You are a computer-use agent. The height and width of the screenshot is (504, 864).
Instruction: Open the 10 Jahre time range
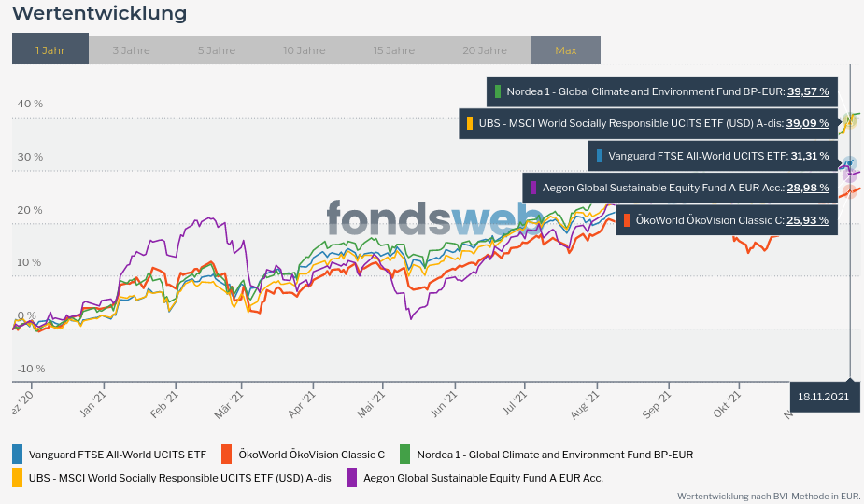tap(305, 49)
